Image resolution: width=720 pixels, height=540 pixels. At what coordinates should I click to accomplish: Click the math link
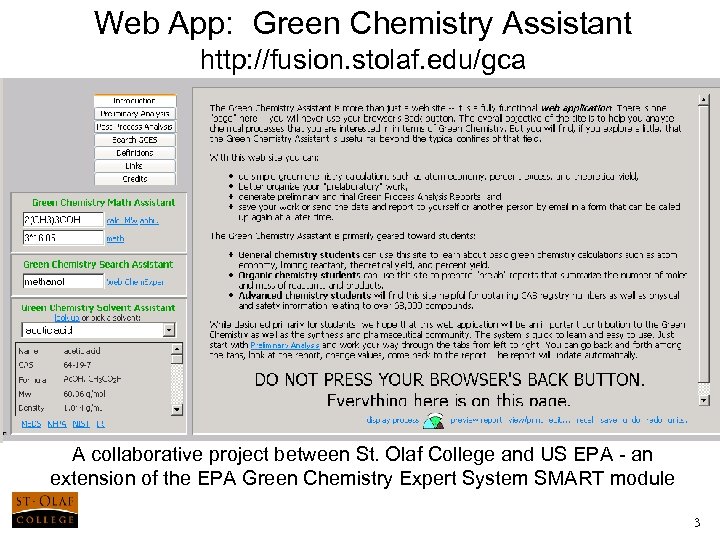(x=115, y=238)
